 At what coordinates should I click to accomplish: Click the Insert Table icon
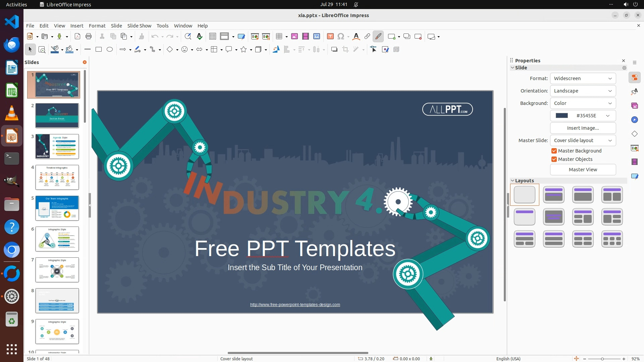coord(279,37)
